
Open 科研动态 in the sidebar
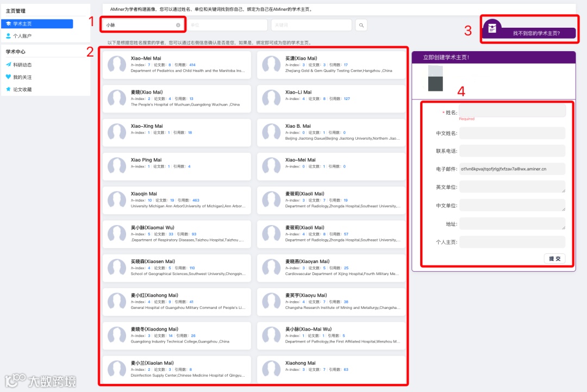[22, 65]
